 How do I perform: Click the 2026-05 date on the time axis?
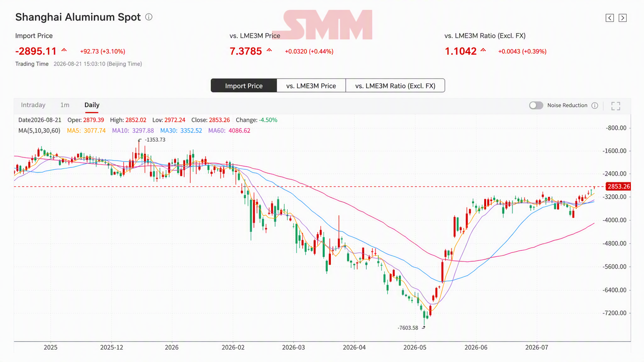pos(415,347)
